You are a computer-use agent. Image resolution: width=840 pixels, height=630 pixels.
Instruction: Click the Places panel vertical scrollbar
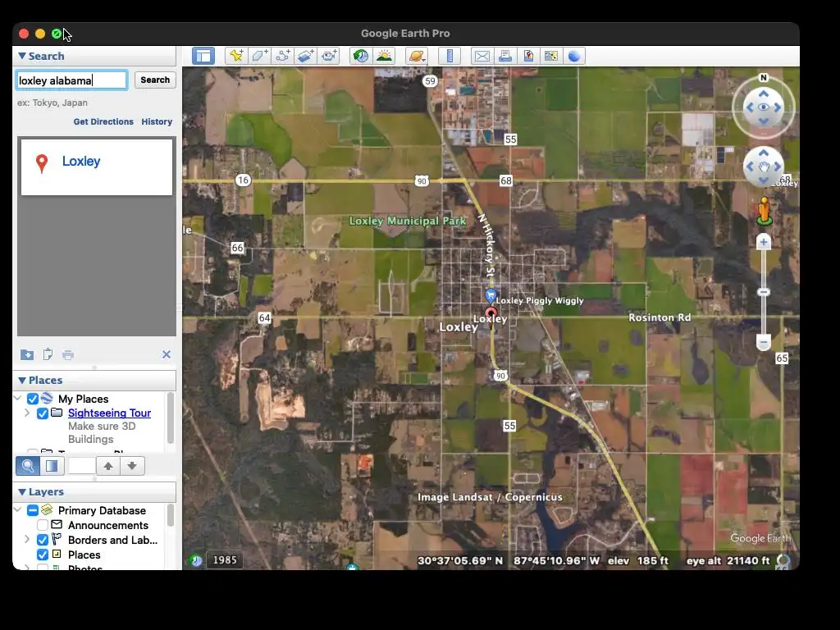(171, 418)
